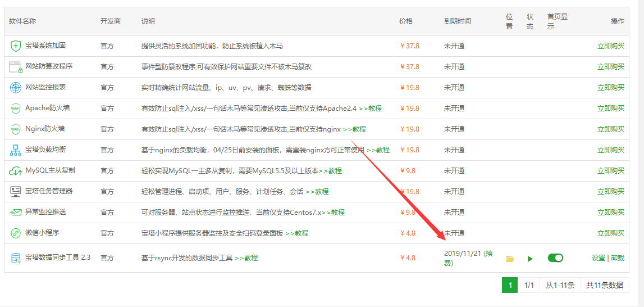This screenshot has width=644, height=307.
Task: Click 立即购买 for 宝塔系统加固
Action: click(x=611, y=46)
